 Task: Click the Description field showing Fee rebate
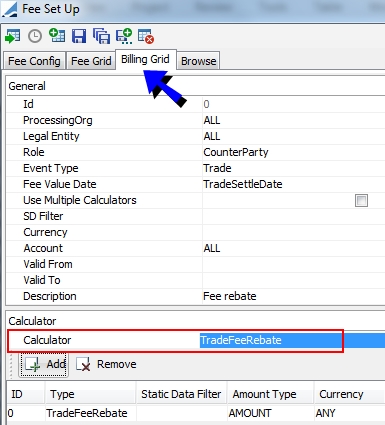[x=293, y=296]
